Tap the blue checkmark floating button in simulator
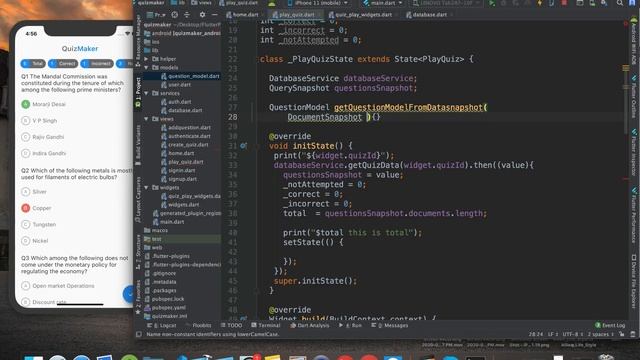The image size is (640, 360). tap(129, 293)
